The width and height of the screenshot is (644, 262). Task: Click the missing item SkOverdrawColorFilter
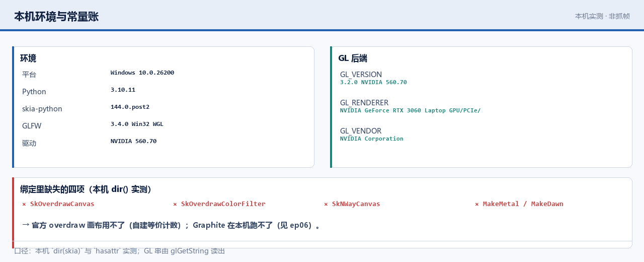click(219, 204)
